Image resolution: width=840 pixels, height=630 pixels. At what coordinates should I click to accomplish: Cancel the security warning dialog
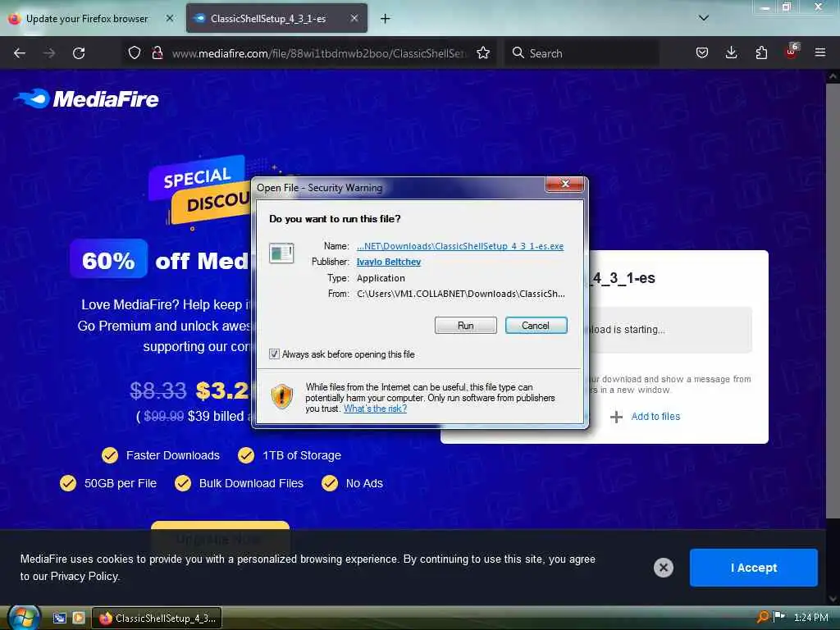click(x=536, y=325)
